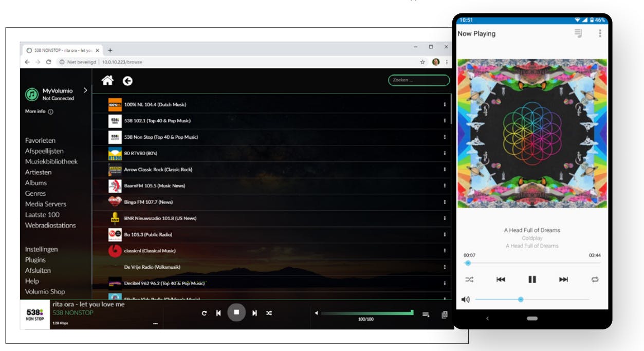The width and height of the screenshot is (644, 351).
Task: Open options menu for BNR Nieuwsradio
Action: point(445,218)
